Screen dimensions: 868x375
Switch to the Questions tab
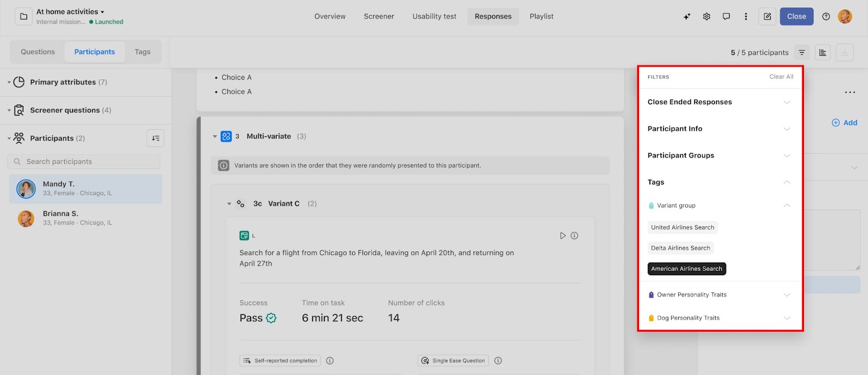point(37,52)
